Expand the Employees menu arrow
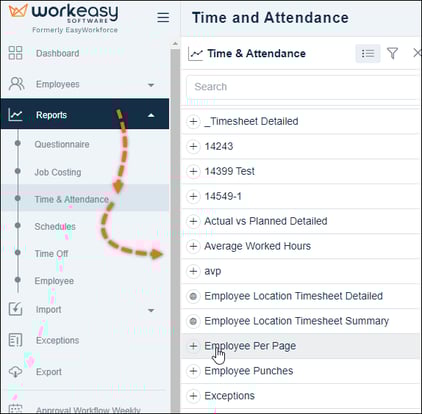Viewport: 422px width, 414px height. [x=151, y=85]
